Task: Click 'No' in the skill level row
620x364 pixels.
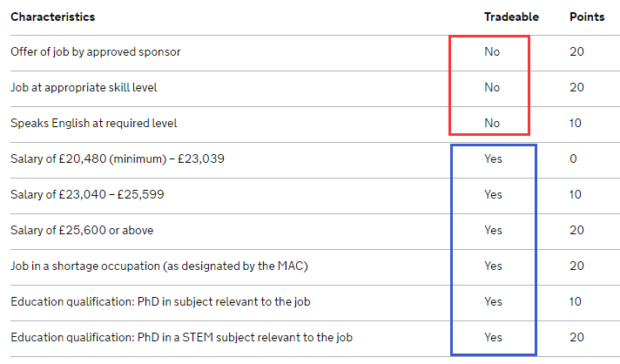Action: [492, 87]
